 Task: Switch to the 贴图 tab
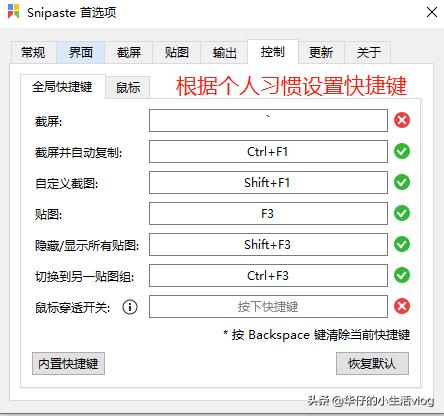pos(177,52)
